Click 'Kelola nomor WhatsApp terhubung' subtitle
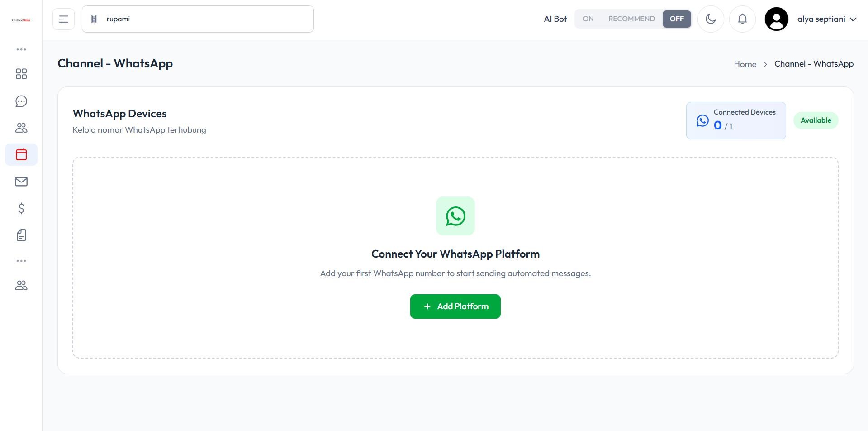 [139, 130]
